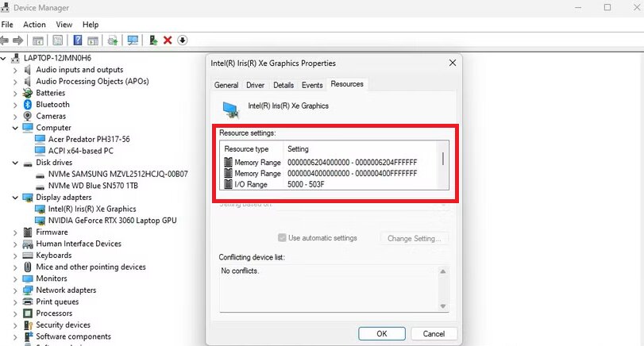Select Intel(R) Iris(R) Xe Graphics in tree

point(92,210)
